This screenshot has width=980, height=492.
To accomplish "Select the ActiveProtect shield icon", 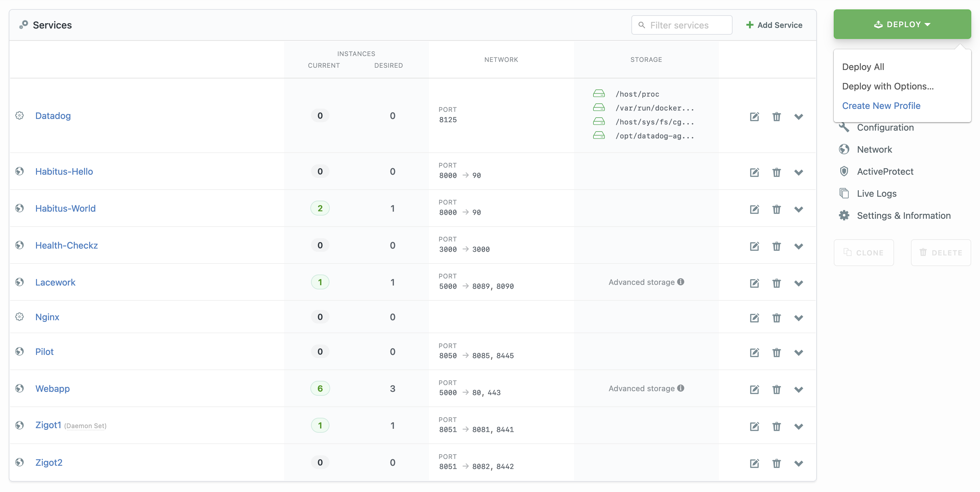I will click(844, 171).
